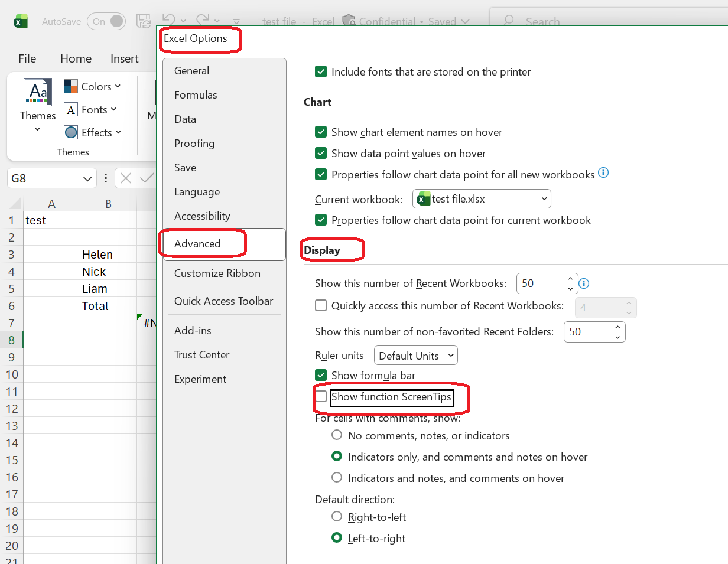Click the Save icon in title bar
The image size is (728, 564).
pos(144,21)
